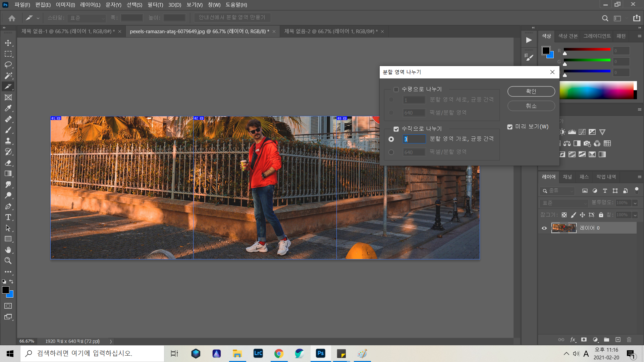Viewport: 644px width, 362px height.
Task: Select the Move tool
Action: click(x=8, y=43)
